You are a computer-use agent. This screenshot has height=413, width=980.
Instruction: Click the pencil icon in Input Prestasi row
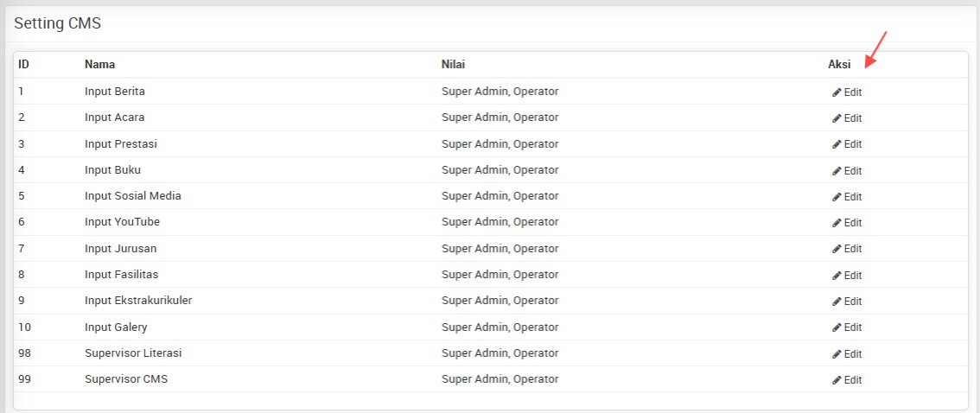pyautogui.click(x=837, y=144)
